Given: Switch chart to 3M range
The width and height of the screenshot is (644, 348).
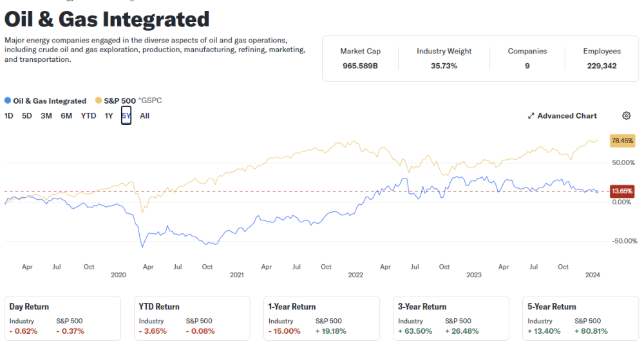Looking at the screenshot, I should point(46,116).
